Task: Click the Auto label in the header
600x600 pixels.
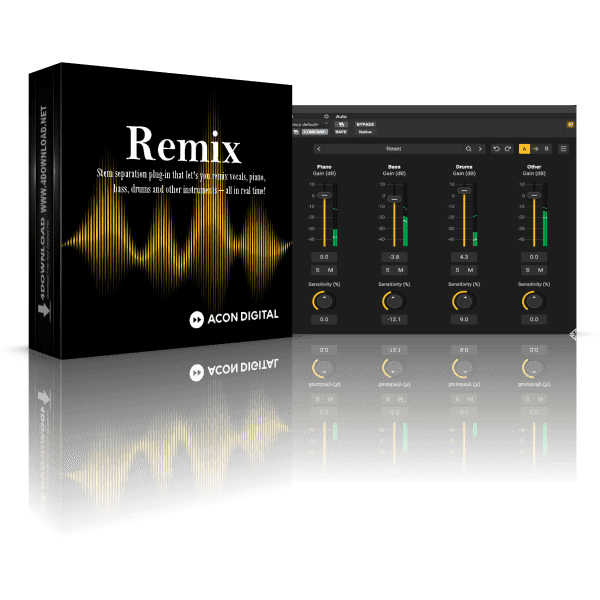Action: tap(341, 116)
